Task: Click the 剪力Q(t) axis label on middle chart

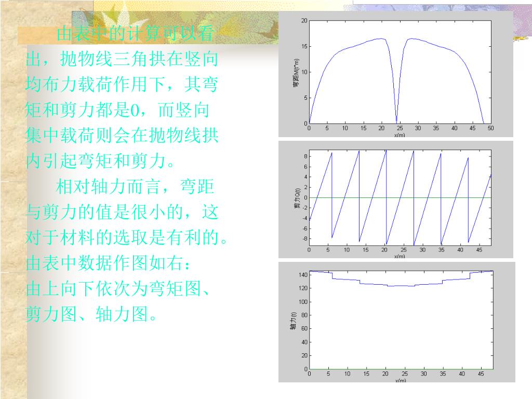Action: tap(297, 198)
